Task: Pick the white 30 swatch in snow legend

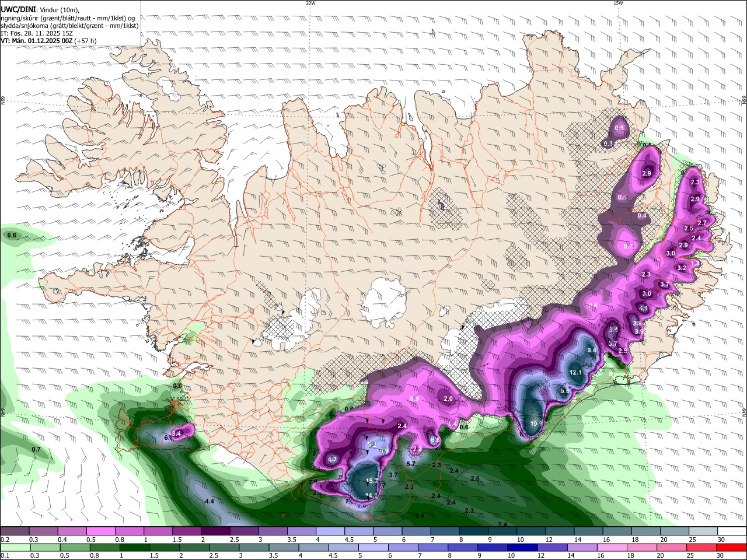Action: click(732, 531)
